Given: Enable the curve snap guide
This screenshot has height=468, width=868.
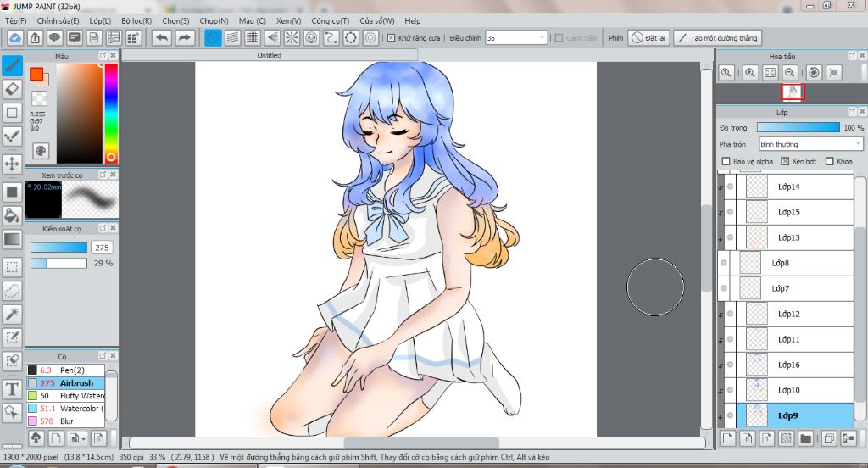Looking at the screenshot, I should [331, 37].
